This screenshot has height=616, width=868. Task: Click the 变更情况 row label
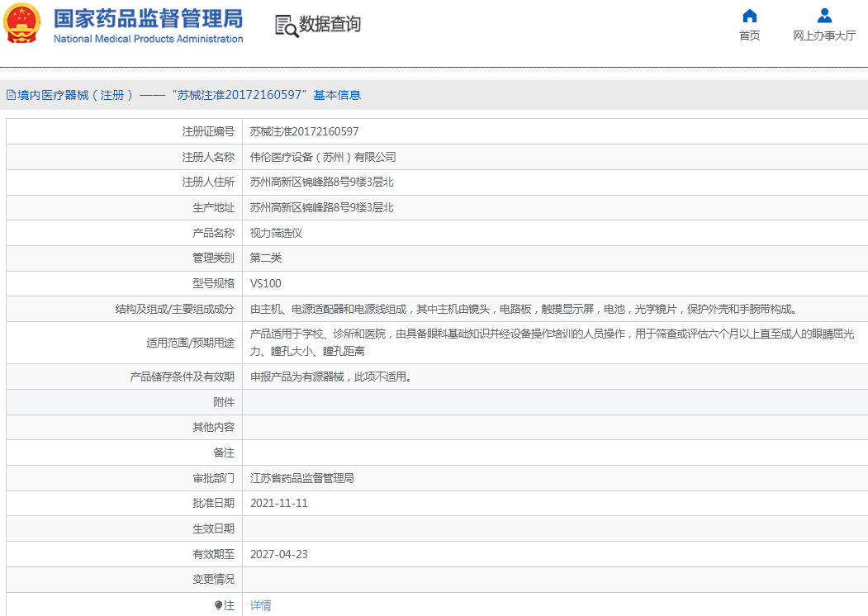click(214, 579)
